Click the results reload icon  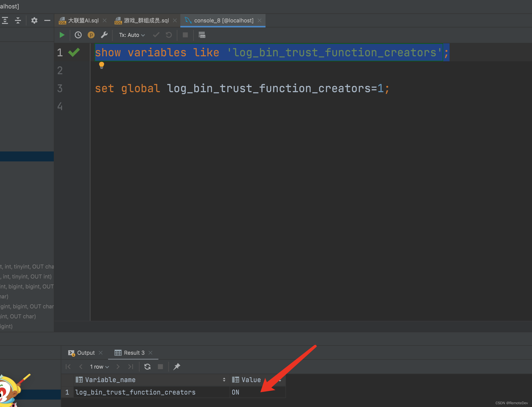point(147,367)
